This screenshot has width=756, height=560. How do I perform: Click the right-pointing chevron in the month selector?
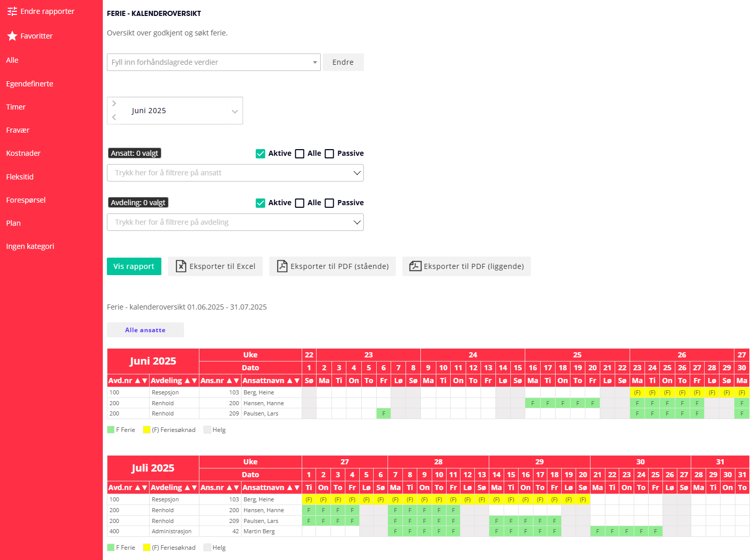114,103
